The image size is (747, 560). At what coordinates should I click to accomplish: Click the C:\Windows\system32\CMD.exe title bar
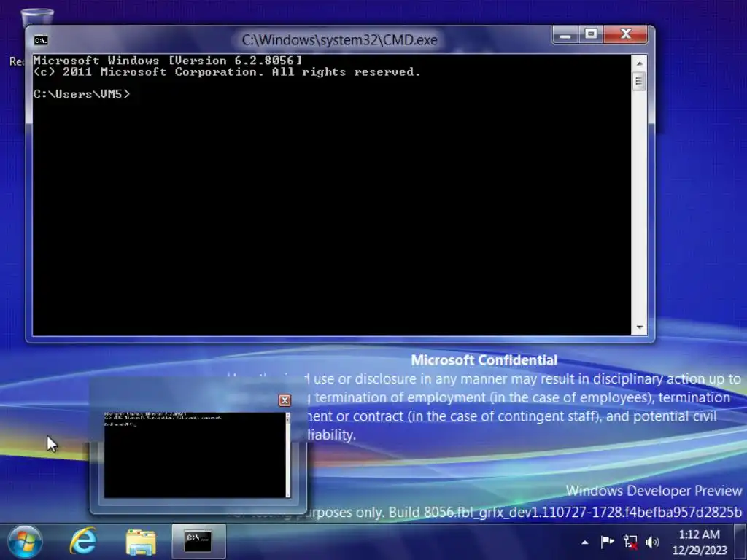click(x=340, y=40)
